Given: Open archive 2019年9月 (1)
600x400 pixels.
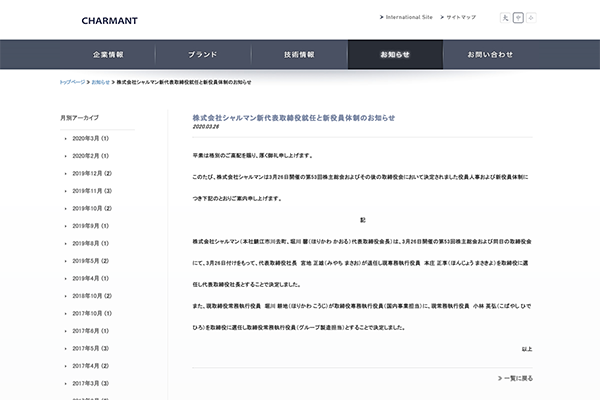Looking at the screenshot, I should click(91, 226).
